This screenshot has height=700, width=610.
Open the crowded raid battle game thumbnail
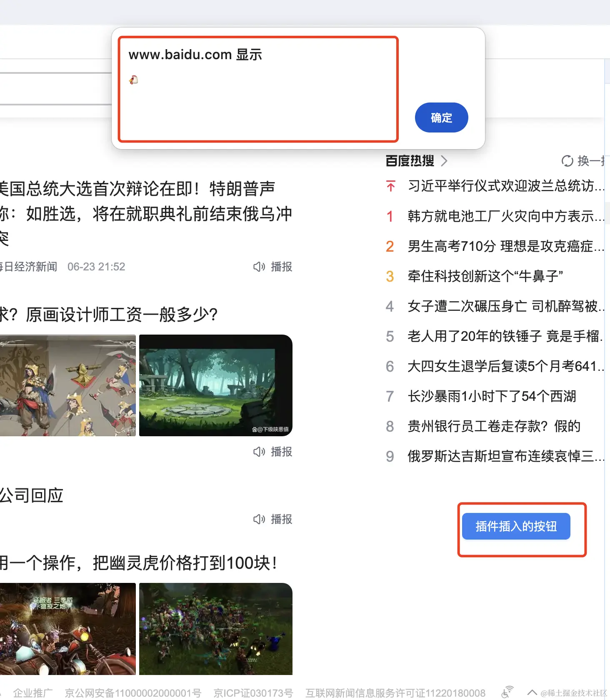pos(216,629)
